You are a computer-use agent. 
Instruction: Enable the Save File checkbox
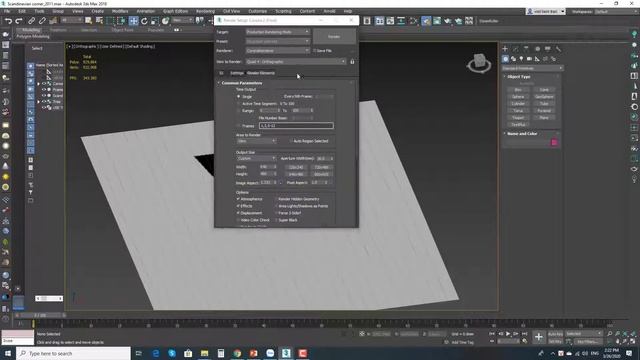click(314, 51)
